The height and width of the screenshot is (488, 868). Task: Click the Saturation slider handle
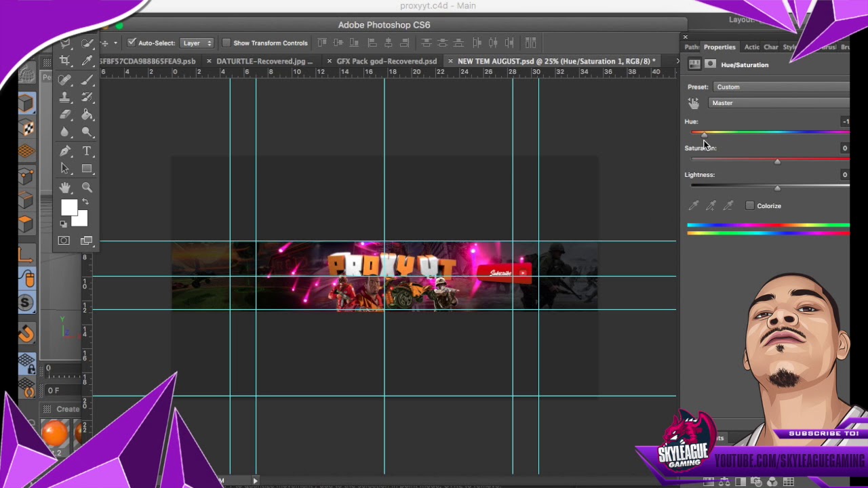777,161
